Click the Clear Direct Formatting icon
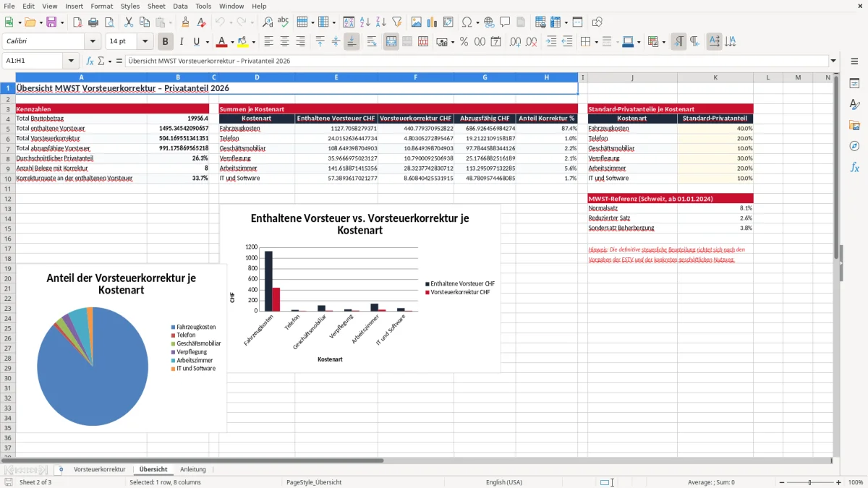Screen dimensions: 868x488 (202, 22)
